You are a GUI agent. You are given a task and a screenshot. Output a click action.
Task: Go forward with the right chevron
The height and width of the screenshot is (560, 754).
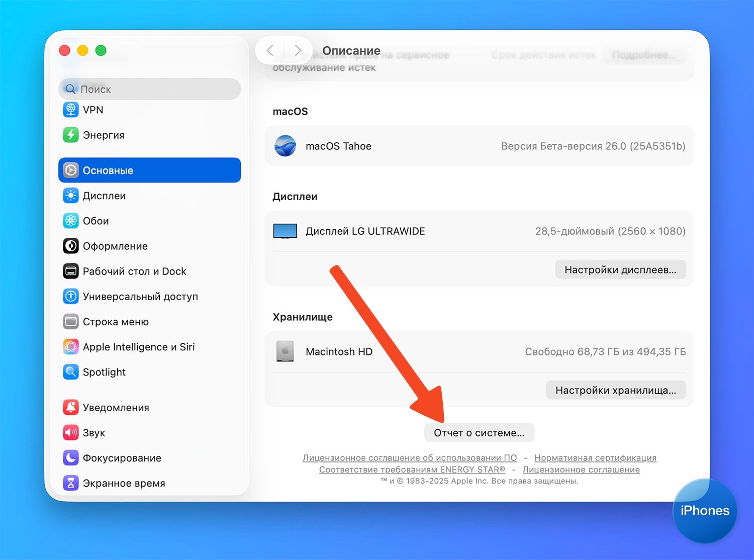coord(298,50)
